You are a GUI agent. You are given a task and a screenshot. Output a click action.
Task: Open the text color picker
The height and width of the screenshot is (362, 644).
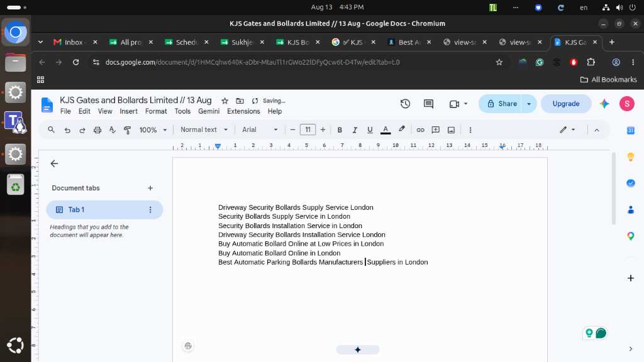tap(386, 130)
